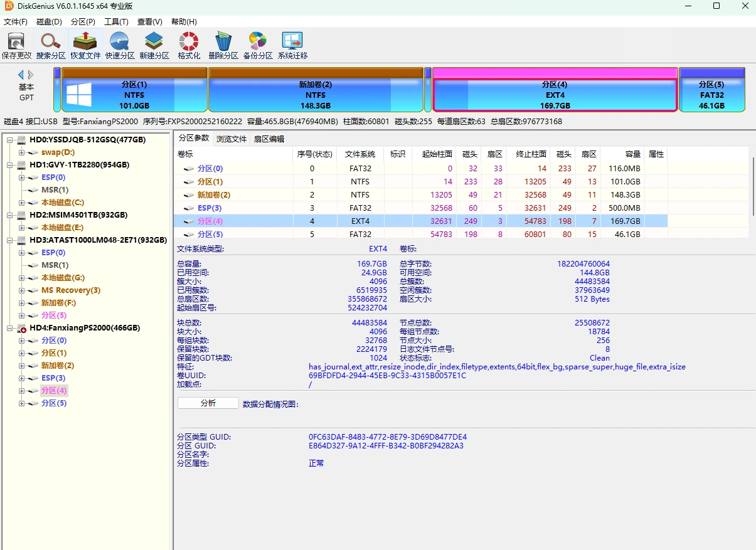Select the 快速分区 (Quick Partition) icon
Viewport: 756px width, 550px height.
point(119,44)
